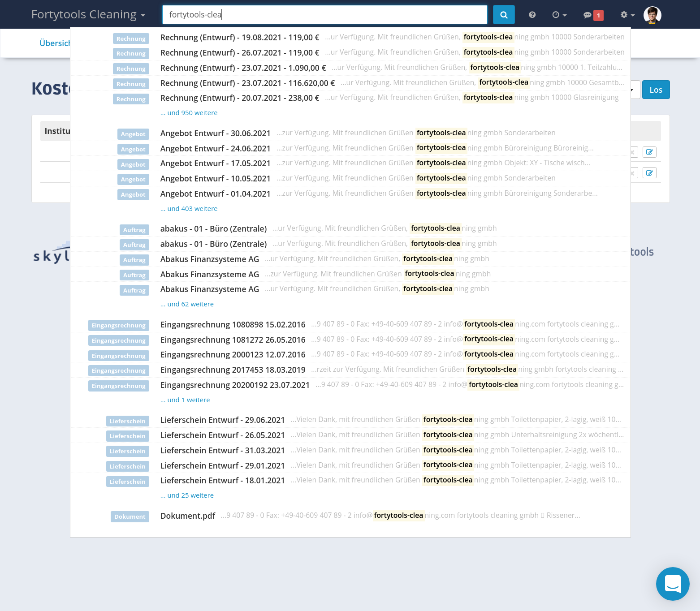The height and width of the screenshot is (611, 700).
Task: Open the clock history dropdown
Action: click(x=559, y=15)
